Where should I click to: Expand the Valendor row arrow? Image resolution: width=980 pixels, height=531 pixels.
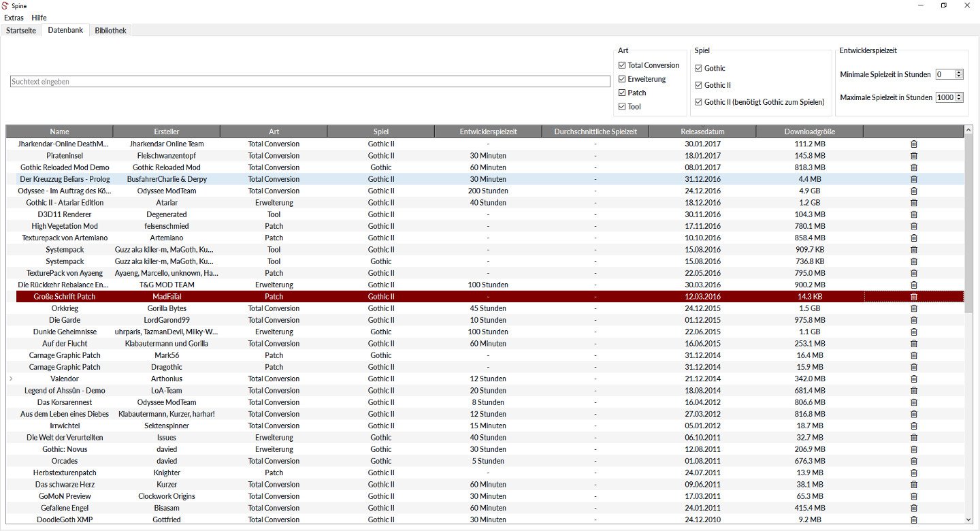[10, 379]
